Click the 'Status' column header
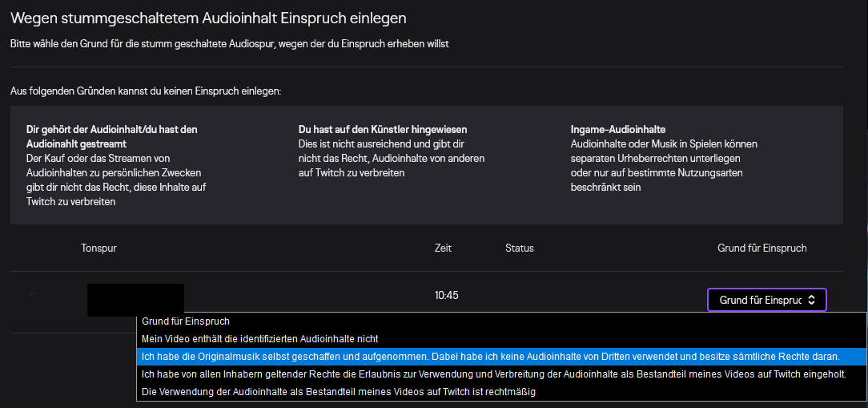The height and width of the screenshot is (408, 868). coord(519,248)
